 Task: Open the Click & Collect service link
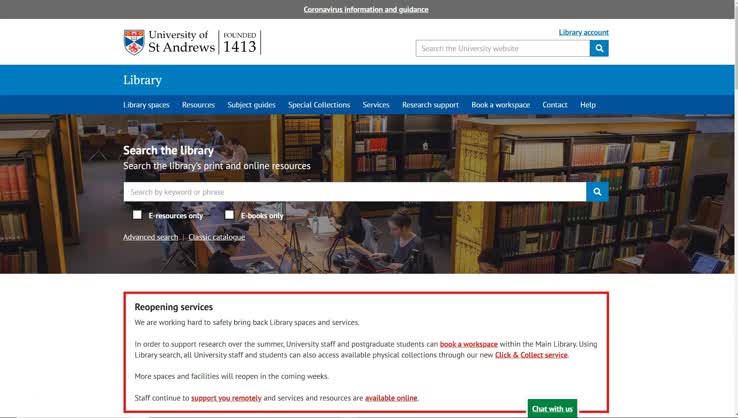(531, 355)
